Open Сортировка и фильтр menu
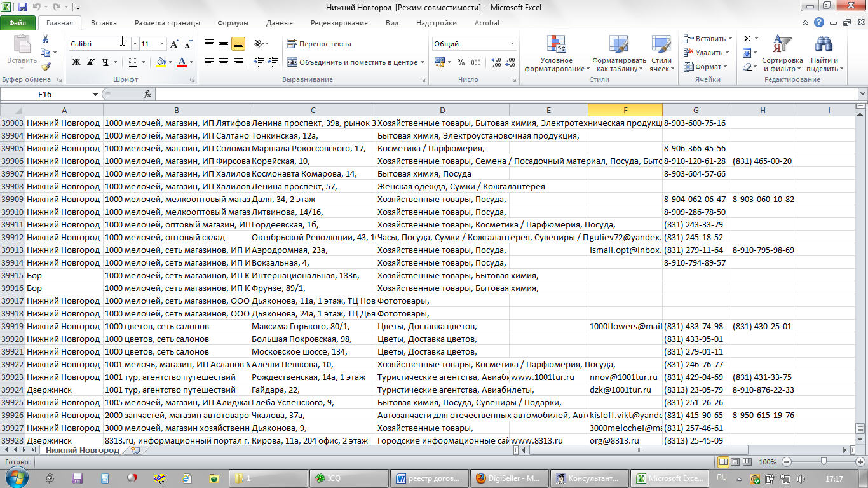The height and width of the screenshot is (488, 868). click(x=783, y=53)
